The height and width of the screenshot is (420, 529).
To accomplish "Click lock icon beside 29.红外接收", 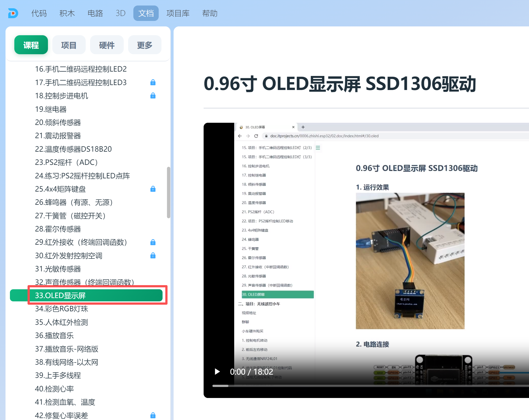I will coord(153,242).
